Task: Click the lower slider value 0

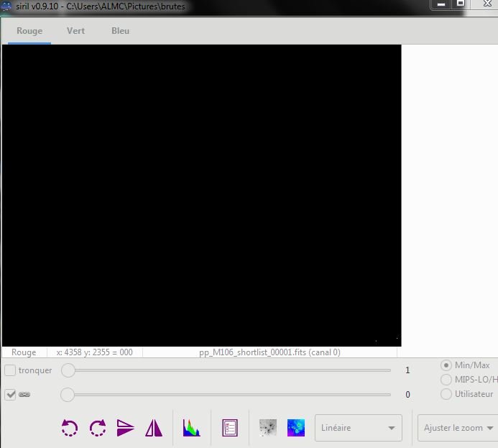Action: coord(407,395)
